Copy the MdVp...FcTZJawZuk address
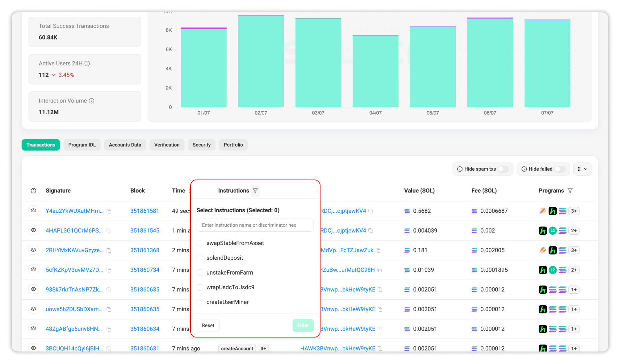 378,250
